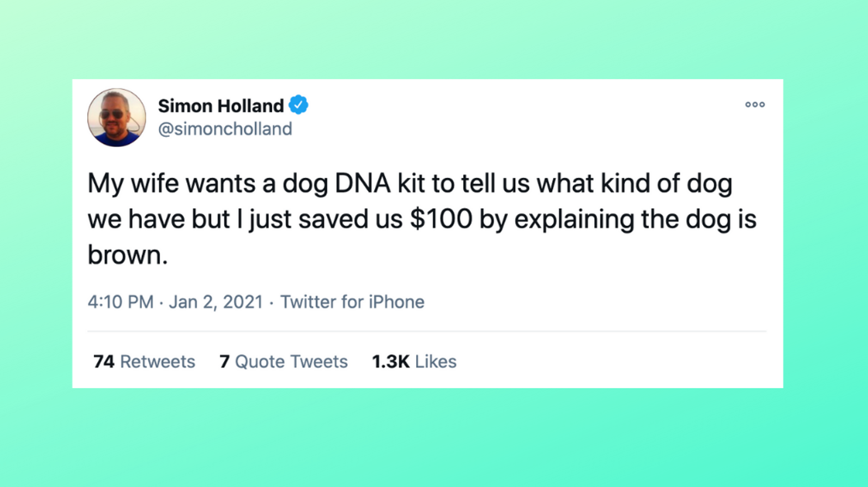Click the word explaining in the tweet
Image resolution: width=868 pixels, height=487 pixels.
[x=574, y=219]
